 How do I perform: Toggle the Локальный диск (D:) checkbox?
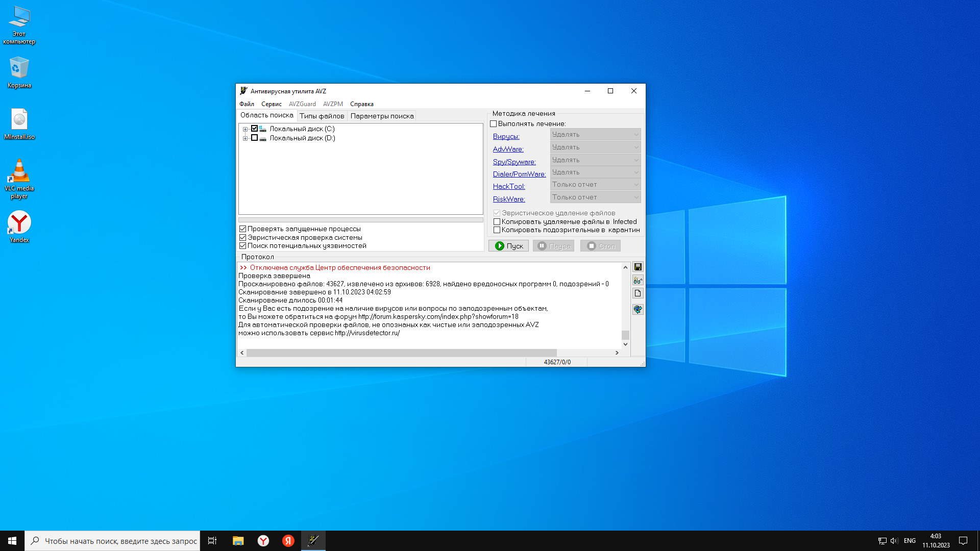(x=254, y=138)
